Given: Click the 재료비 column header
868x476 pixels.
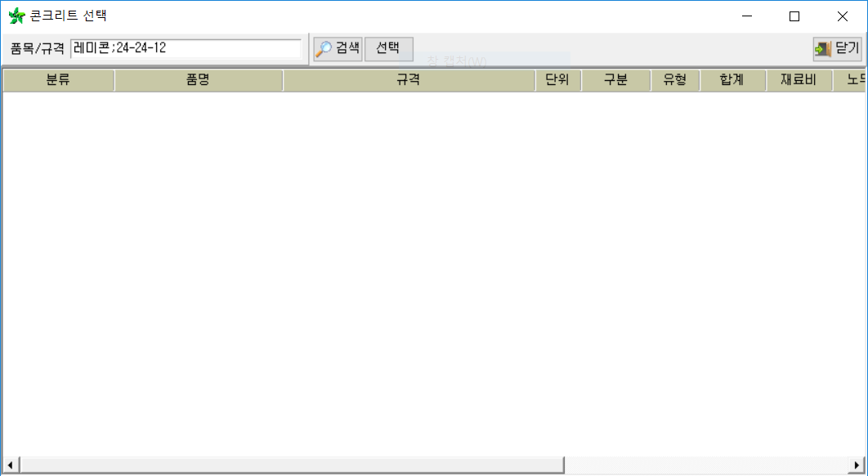Looking at the screenshot, I should [x=799, y=80].
